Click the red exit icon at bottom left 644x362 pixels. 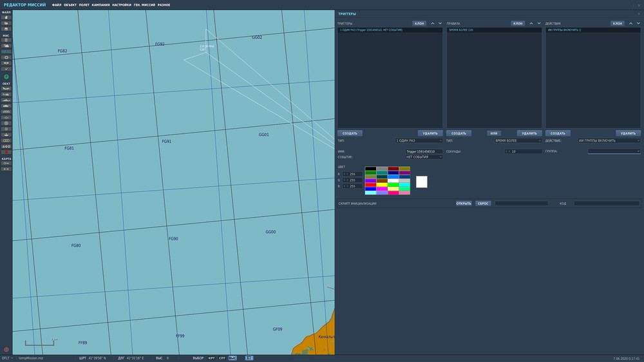coord(6,350)
